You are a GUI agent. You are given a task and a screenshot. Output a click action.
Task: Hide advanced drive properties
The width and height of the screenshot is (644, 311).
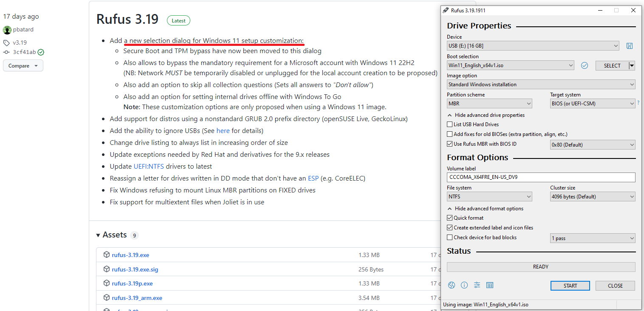coord(486,115)
